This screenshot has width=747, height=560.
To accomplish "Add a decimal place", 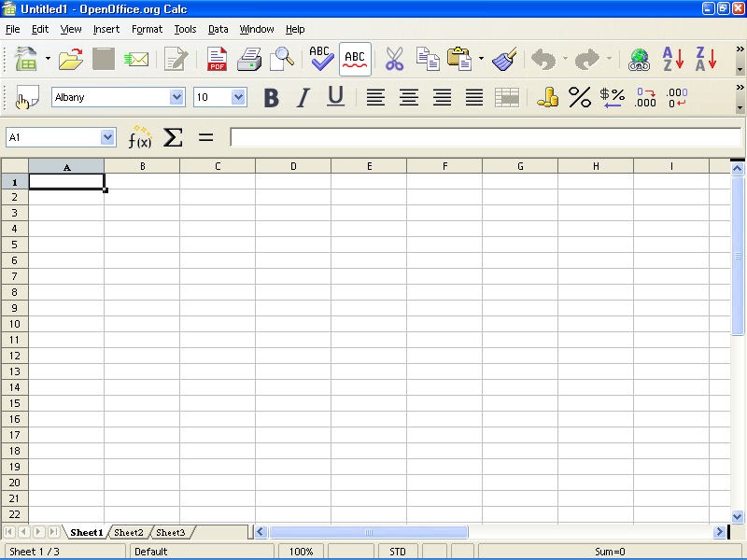I will [647, 96].
